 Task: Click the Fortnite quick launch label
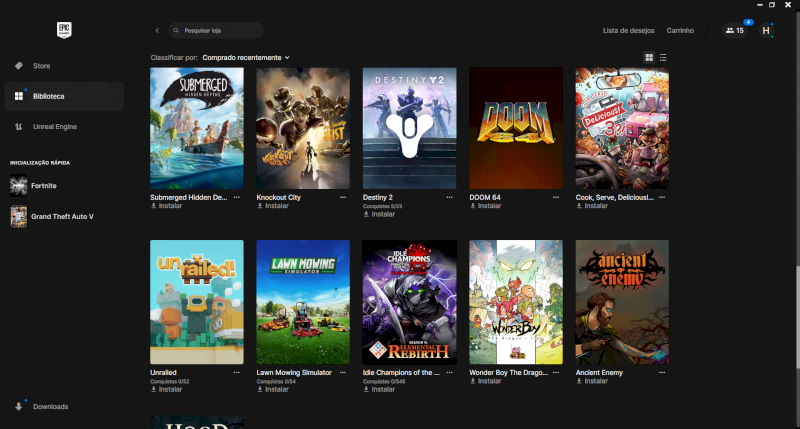(44, 186)
